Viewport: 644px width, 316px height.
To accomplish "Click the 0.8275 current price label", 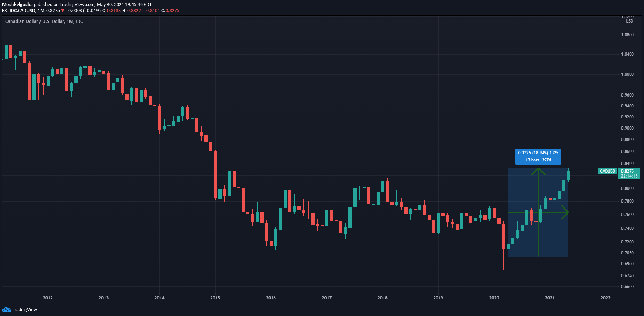I will [627, 171].
